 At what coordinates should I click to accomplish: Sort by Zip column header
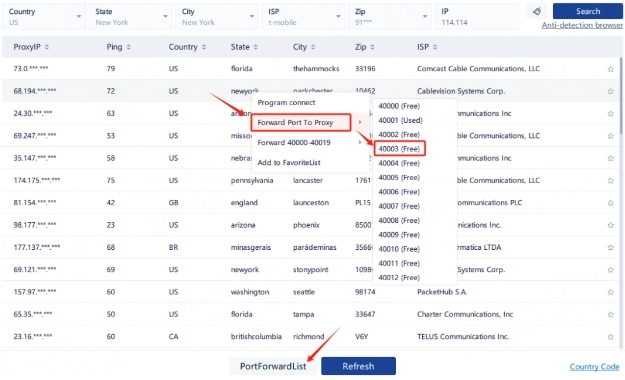point(372,47)
